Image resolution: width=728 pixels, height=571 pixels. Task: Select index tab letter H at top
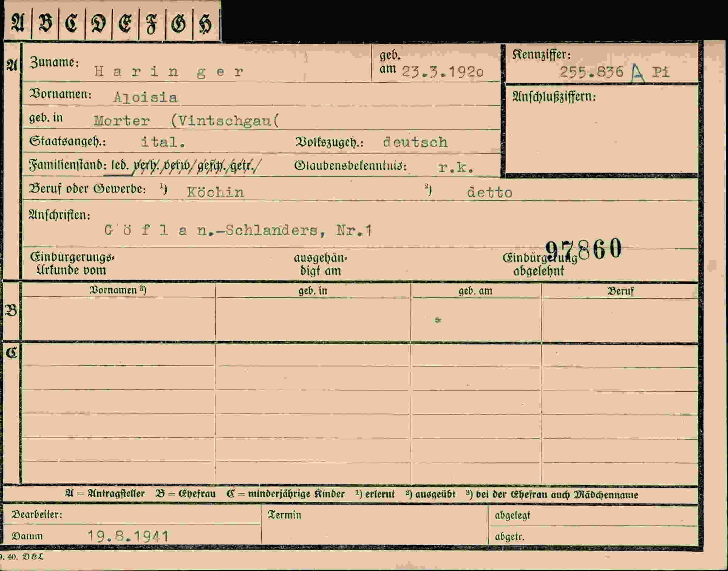tap(206, 24)
